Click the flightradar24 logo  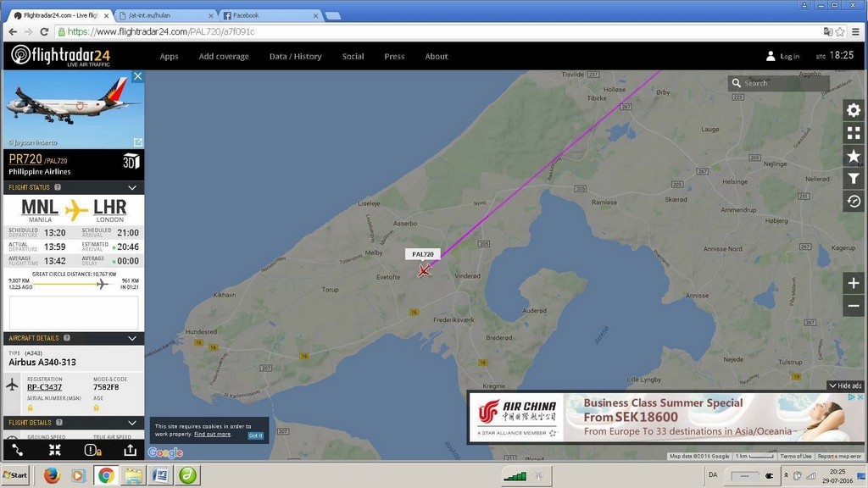pos(60,56)
